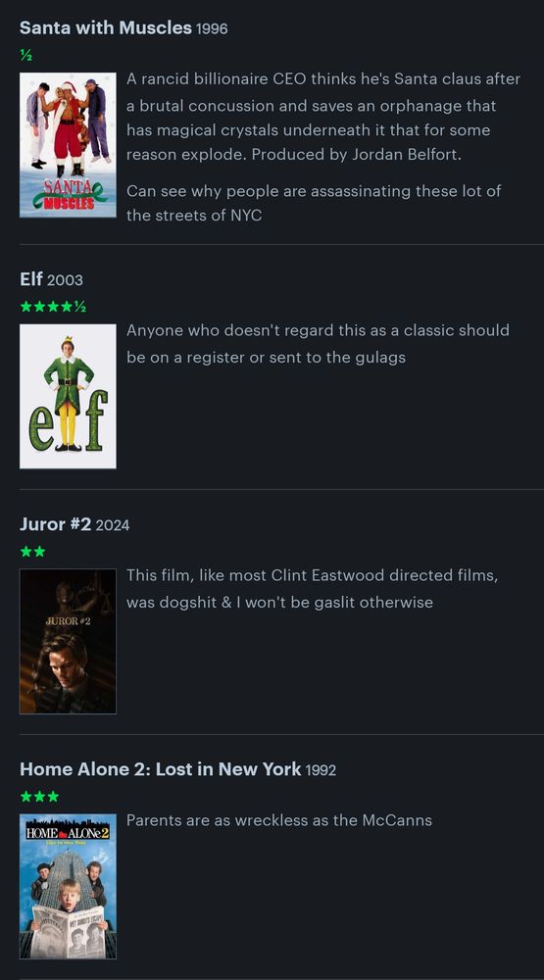This screenshot has height=980, width=544.
Task: Click Elf's four-and-a-half star rating
Action: pos(53,307)
